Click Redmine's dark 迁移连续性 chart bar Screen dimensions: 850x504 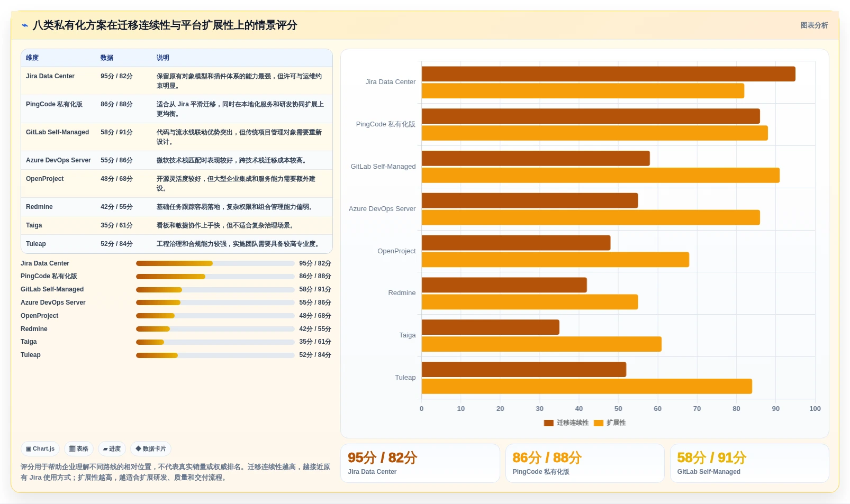pyautogui.click(x=504, y=285)
